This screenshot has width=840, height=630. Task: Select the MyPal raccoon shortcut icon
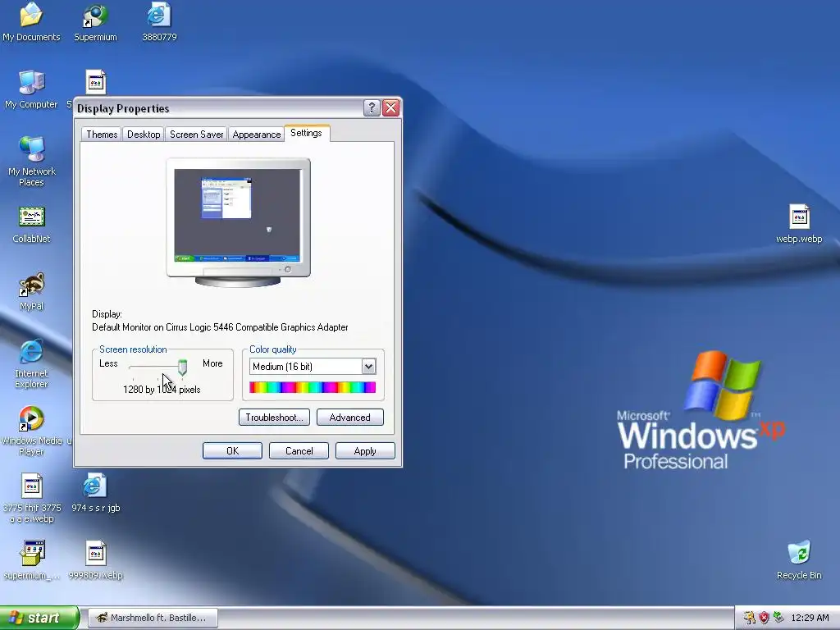(x=31, y=291)
